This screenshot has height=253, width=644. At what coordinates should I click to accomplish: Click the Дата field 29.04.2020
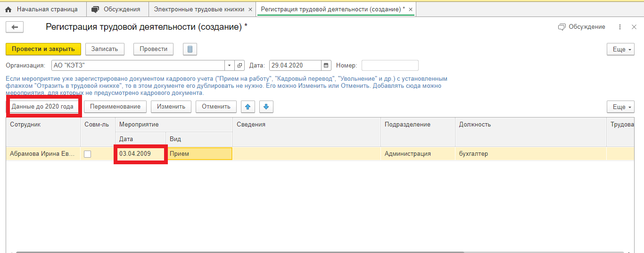(x=295, y=66)
